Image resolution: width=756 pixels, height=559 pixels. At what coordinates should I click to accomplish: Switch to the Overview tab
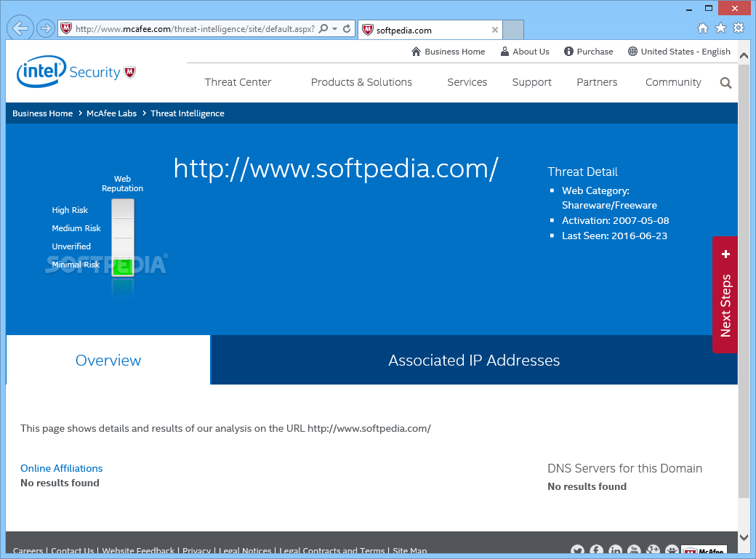[x=108, y=360]
